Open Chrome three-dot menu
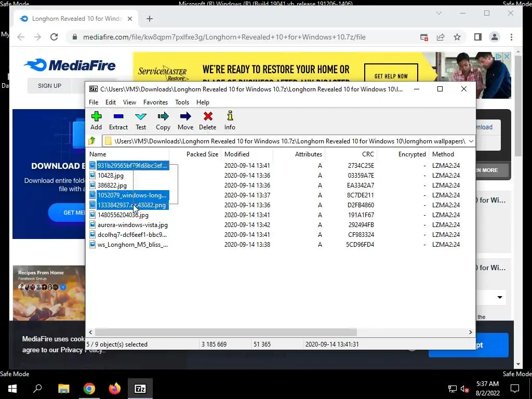The height and width of the screenshot is (399, 532). click(511, 37)
